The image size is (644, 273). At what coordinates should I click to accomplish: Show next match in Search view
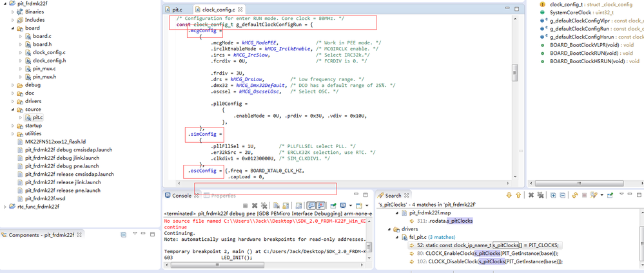pos(509,195)
